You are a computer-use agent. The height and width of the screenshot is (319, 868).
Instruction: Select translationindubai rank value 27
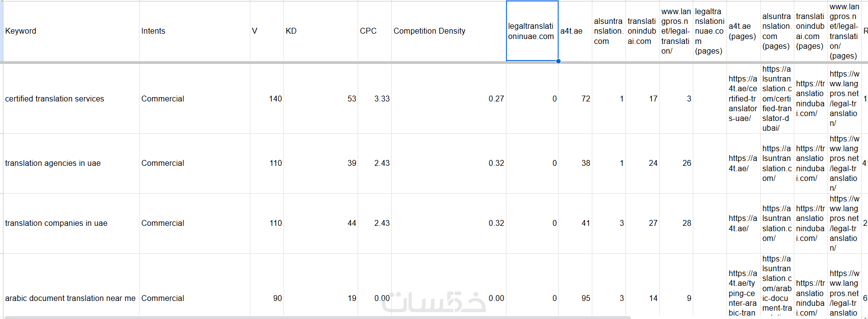coord(642,223)
